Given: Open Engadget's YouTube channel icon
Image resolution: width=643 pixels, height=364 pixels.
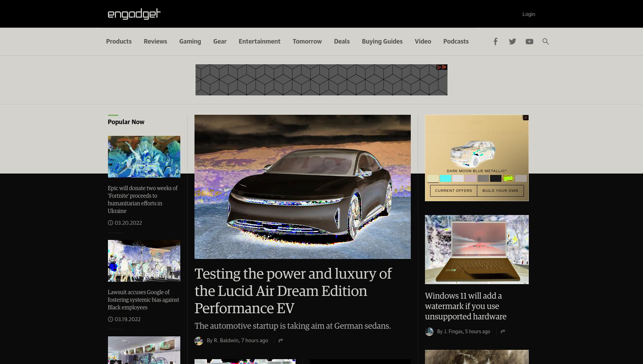Looking at the screenshot, I should (529, 41).
